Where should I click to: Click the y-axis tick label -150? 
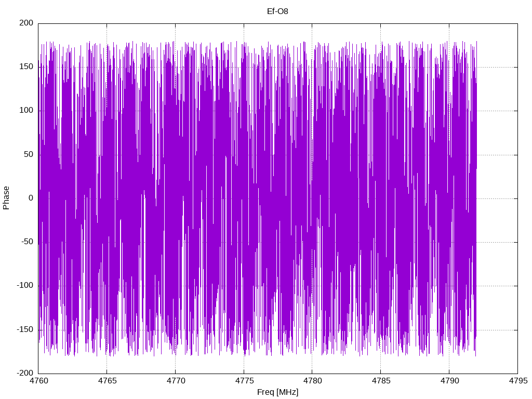(x=25, y=329)
